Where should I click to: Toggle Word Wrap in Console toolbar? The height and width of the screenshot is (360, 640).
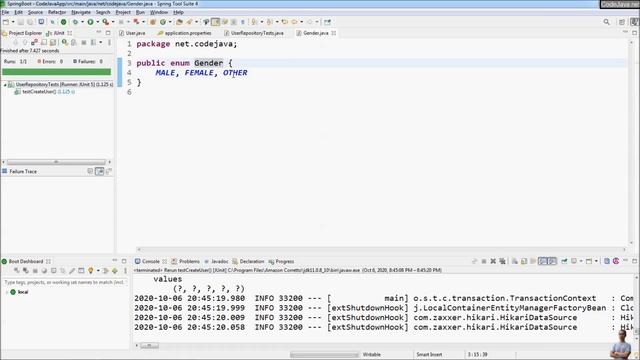coord(533,261)
